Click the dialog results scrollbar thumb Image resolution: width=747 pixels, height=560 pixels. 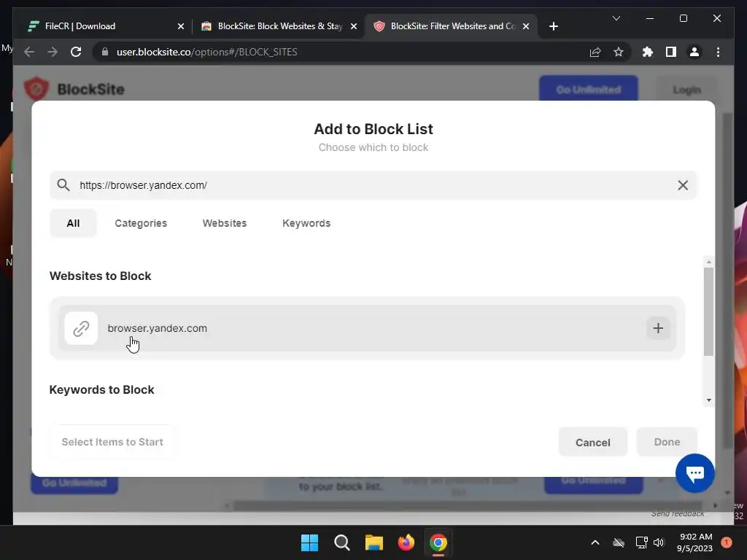(709, 311)
